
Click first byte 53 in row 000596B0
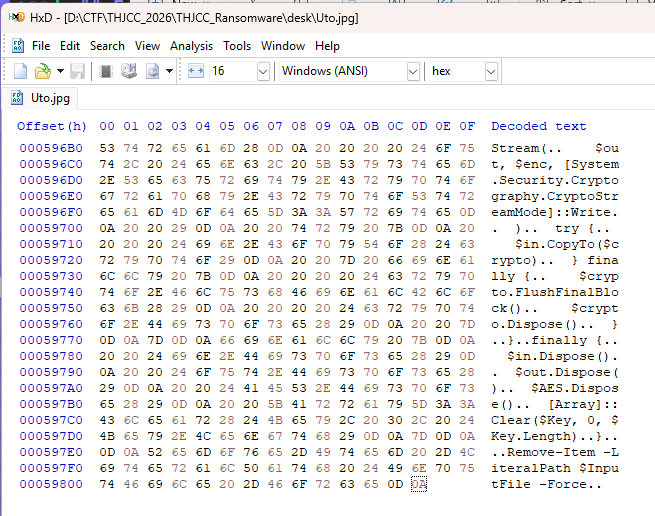(107, 148)
